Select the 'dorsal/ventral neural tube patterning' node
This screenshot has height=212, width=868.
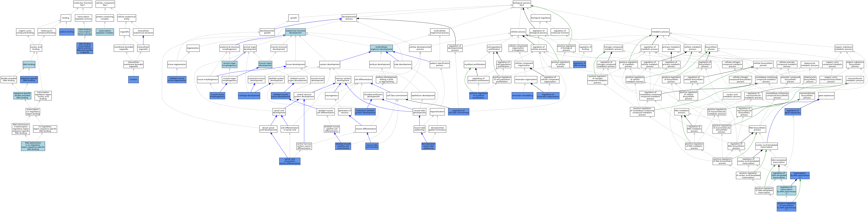tap(428, 146)
